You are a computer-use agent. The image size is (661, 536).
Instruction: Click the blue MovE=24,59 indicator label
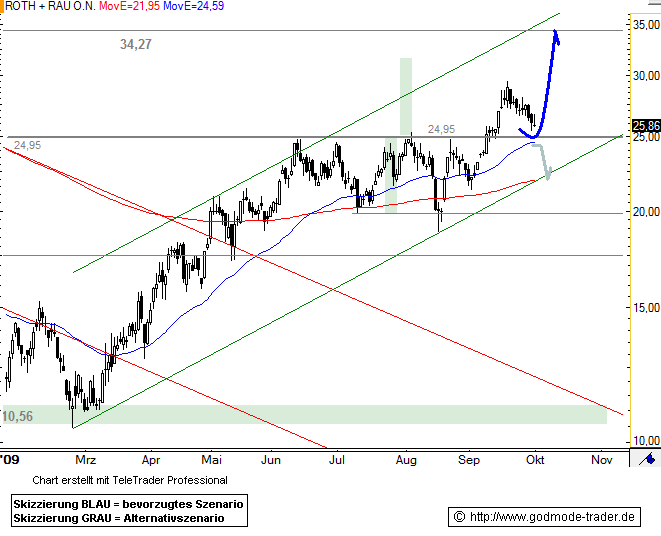tap(193, 6)
